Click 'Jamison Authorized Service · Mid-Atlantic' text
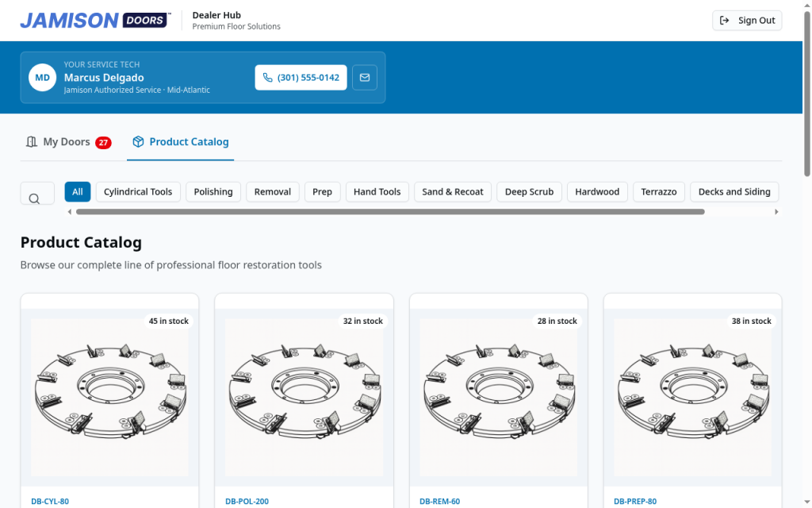 click(x=136, y=90)
